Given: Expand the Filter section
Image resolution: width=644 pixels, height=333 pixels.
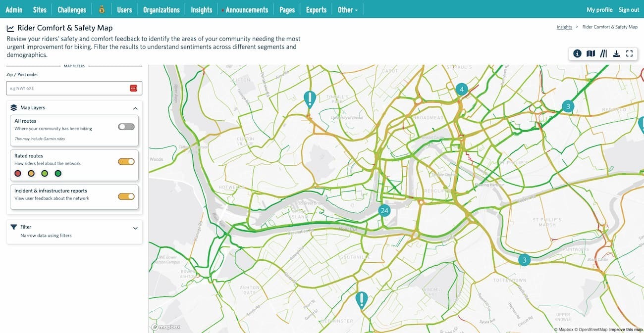Looking at the screenshot, I should (135, 228).
